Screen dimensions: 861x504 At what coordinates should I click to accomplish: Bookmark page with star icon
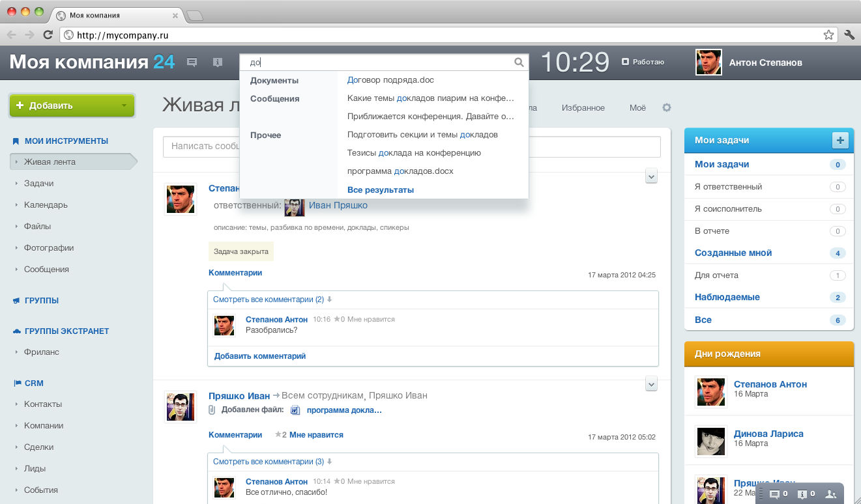pyautogui.click(x=828, y=35)
